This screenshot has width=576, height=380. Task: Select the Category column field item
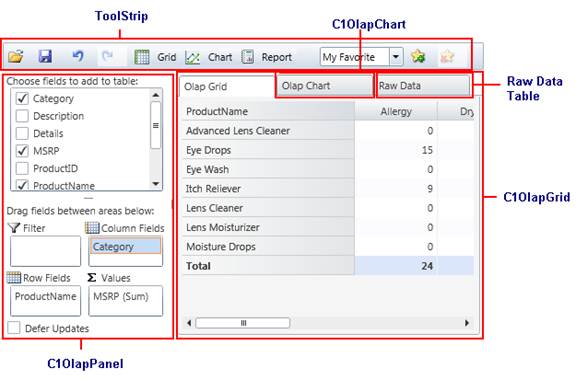click(x=125, y=247)
